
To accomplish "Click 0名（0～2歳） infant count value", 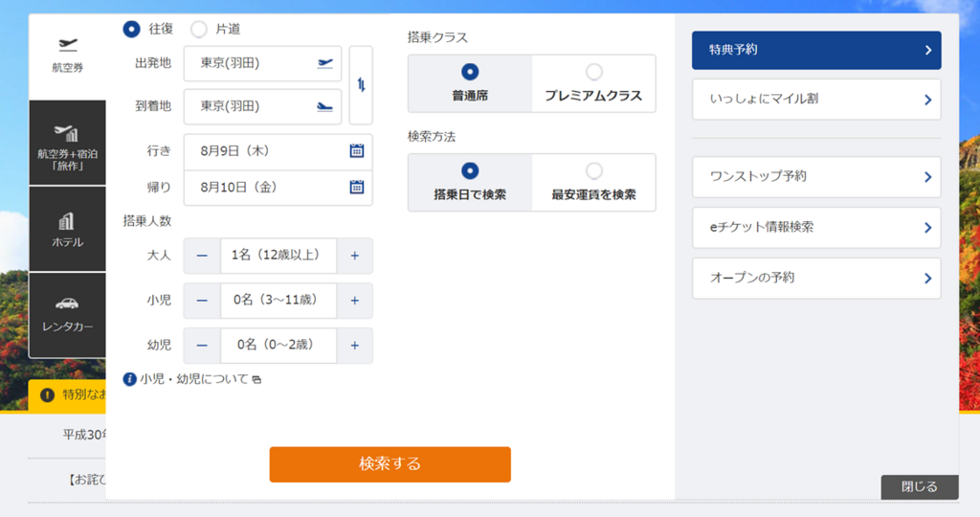I will point(278,346).
